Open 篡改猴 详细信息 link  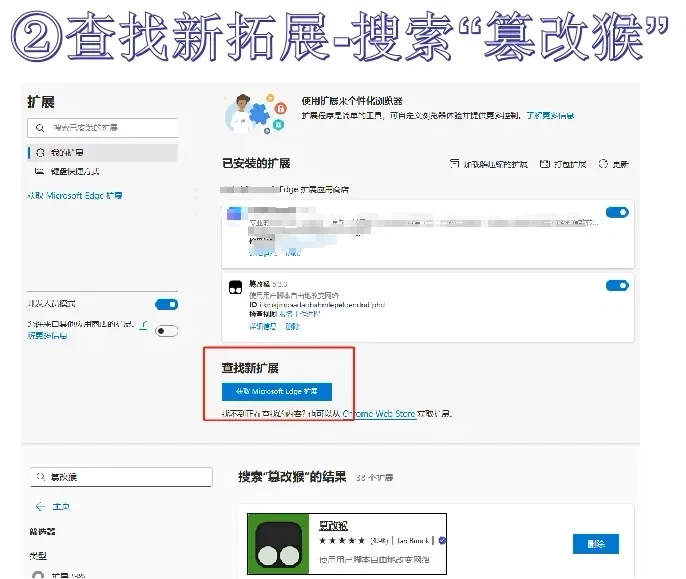point(262,326)
